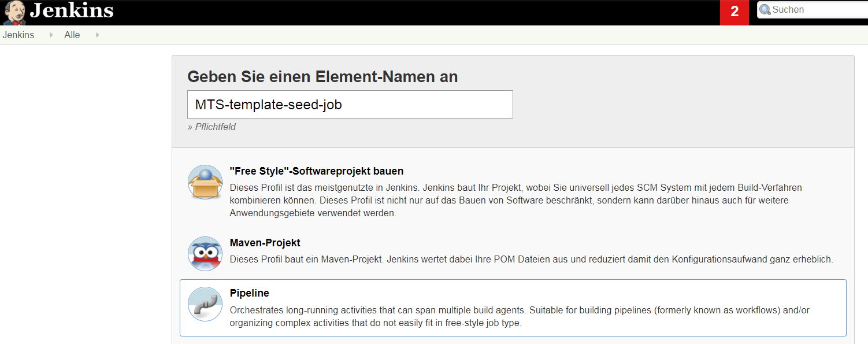
Task: Click the Maven-Projekt description text
Action: (532, 260)
